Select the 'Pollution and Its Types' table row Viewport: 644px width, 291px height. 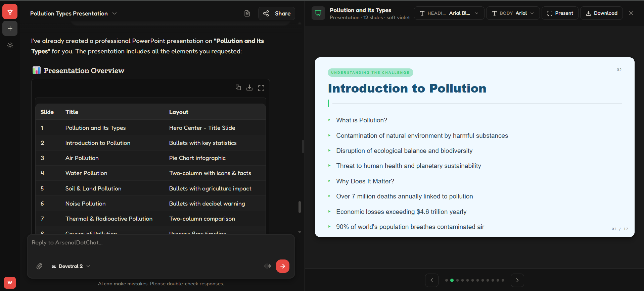[150, 128]
